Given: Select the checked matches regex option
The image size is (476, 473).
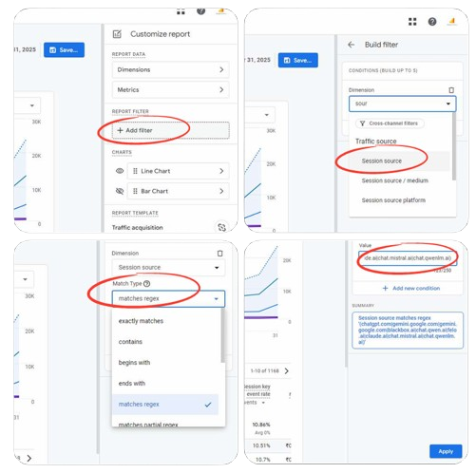Looking at the screenshot, I should pyautogui.click(x=165, y=405).
